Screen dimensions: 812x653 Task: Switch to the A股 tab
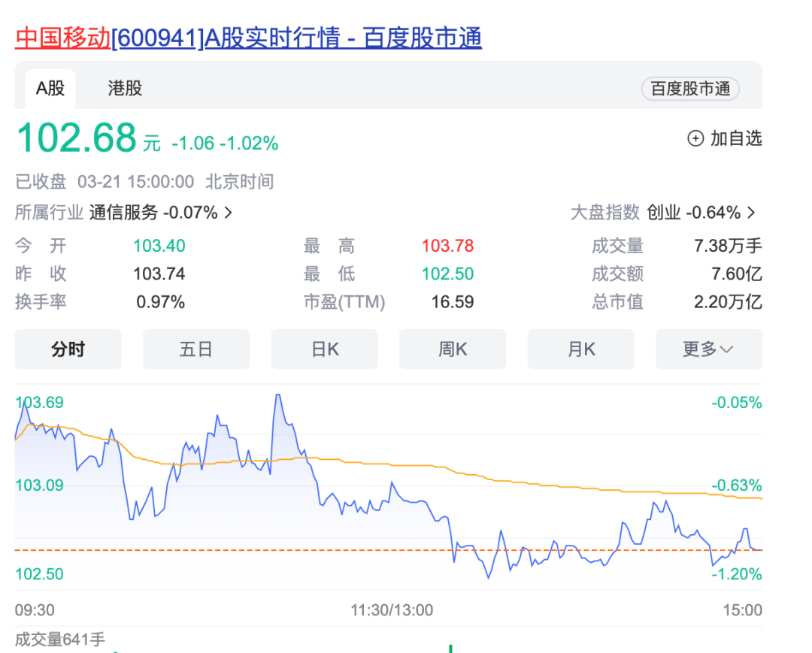[50, 89]
